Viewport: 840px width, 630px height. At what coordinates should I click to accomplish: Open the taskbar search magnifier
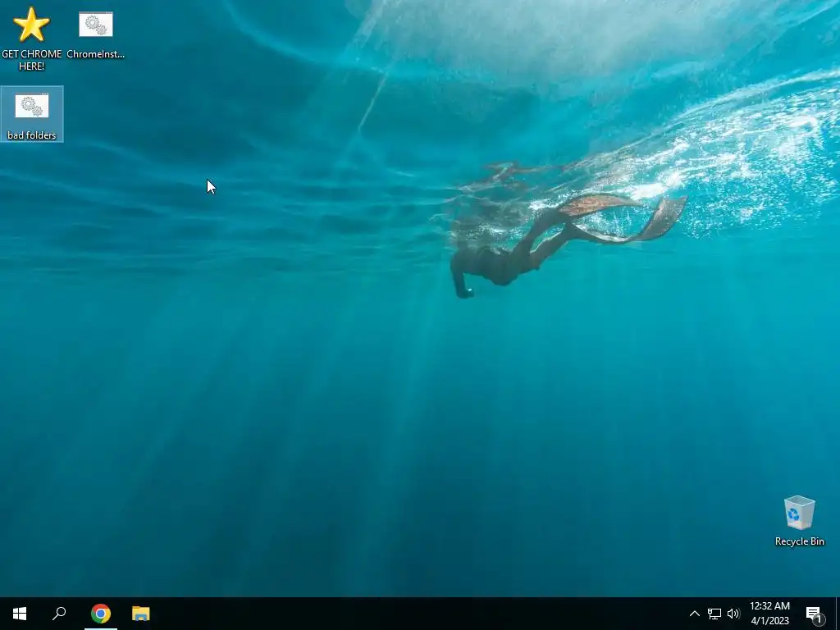59,614
